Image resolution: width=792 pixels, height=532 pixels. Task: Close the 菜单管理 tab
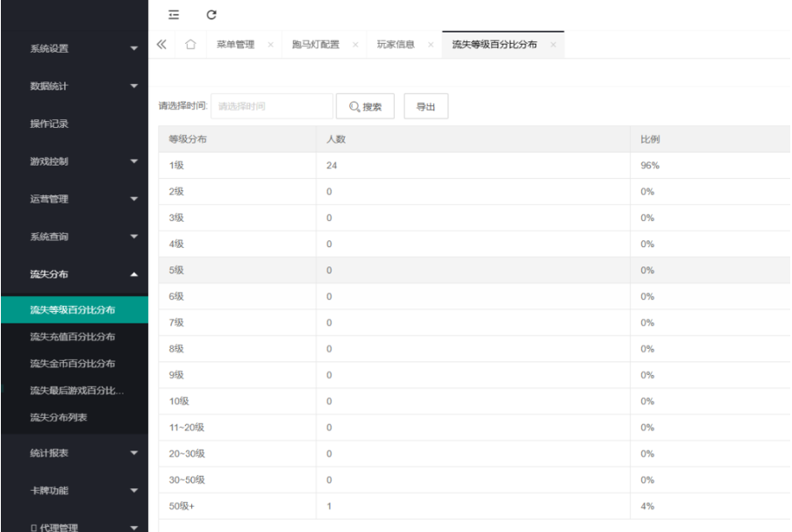tap(270, 45)
